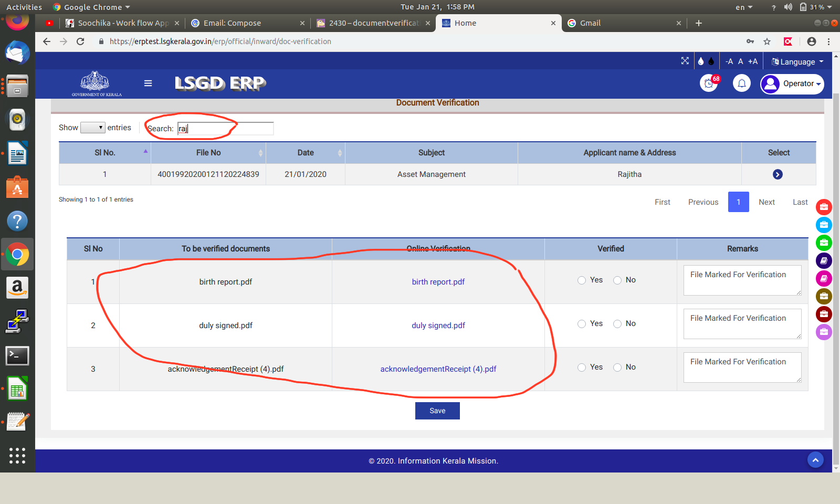Click the Search input field
Viewport: 840px width, 504px height.
[x=225, y=129]
